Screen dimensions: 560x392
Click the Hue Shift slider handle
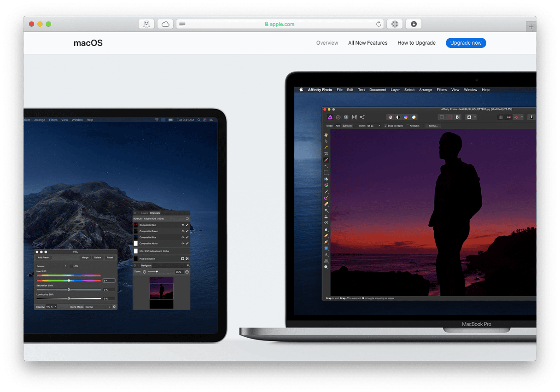point(69,281)
